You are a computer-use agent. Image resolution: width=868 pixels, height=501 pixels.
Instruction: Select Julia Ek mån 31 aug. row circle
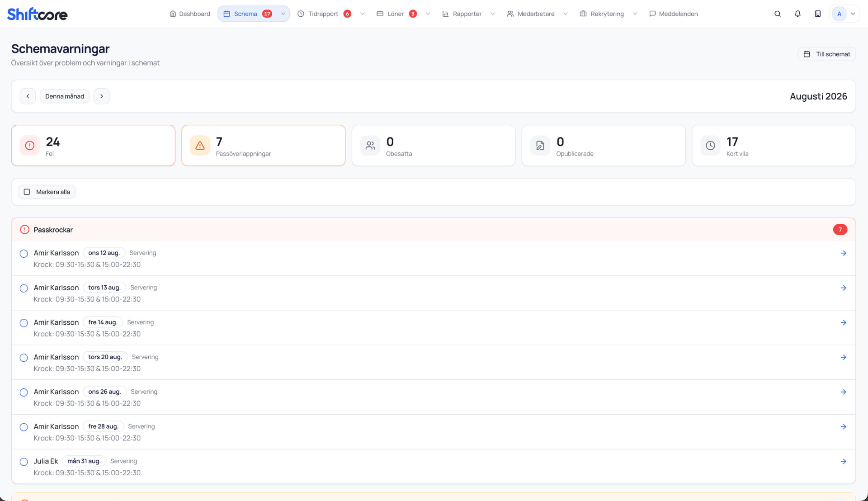click(24, 462)
